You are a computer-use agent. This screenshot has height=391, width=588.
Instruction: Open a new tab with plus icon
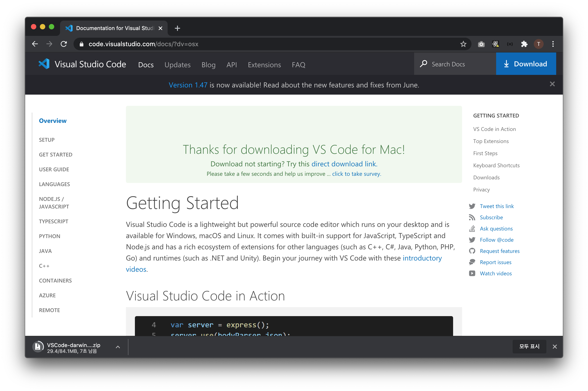(177, 28)
